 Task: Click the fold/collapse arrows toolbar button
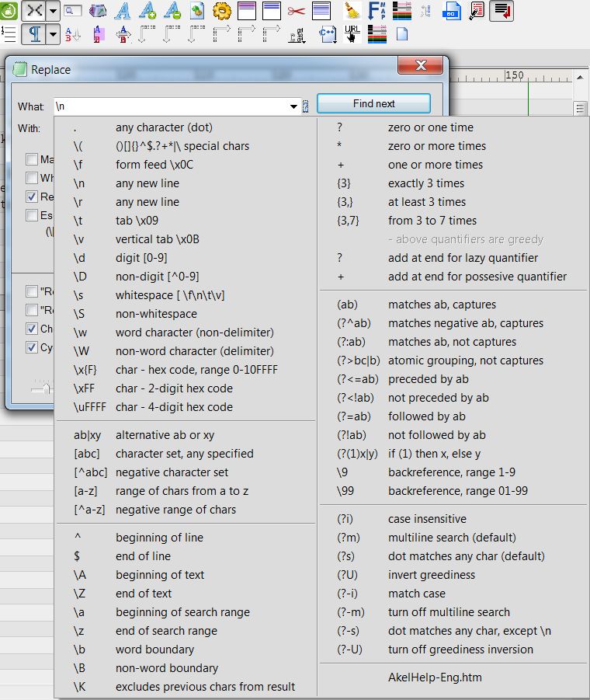point(34,11)
